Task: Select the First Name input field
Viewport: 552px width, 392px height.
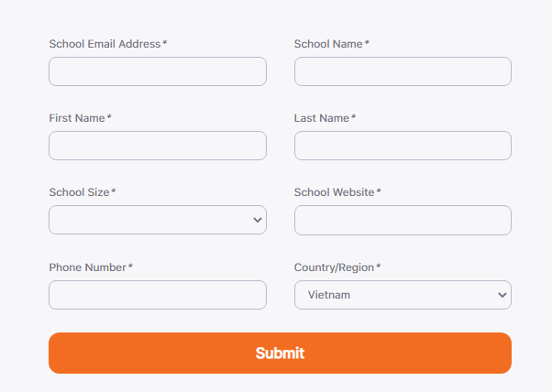Action: coord(158,146)
